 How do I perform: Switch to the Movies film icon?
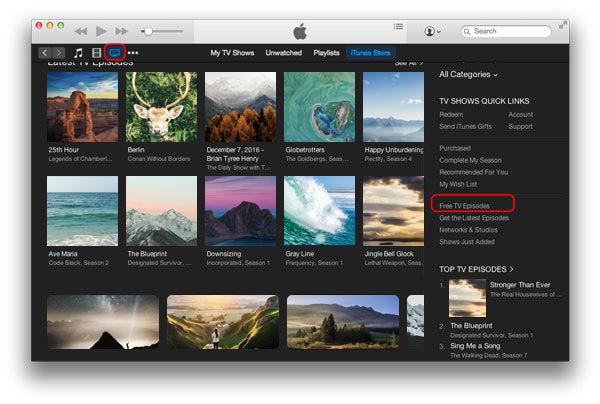[96, 53]
